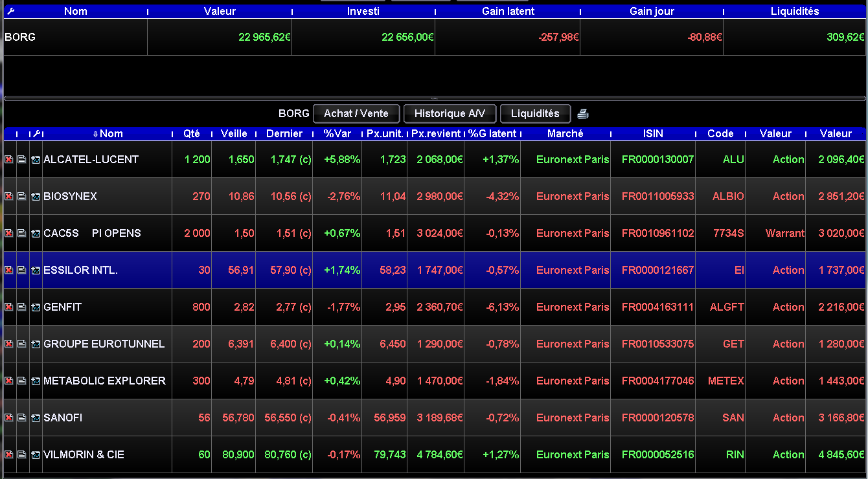The image size is (868, 479).
Task: Sort by the Code column header
Action: (720, 133)
